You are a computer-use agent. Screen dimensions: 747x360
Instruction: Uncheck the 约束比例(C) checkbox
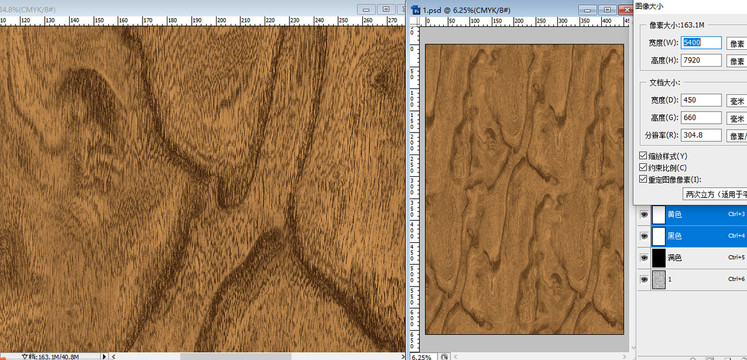[643, 168]
